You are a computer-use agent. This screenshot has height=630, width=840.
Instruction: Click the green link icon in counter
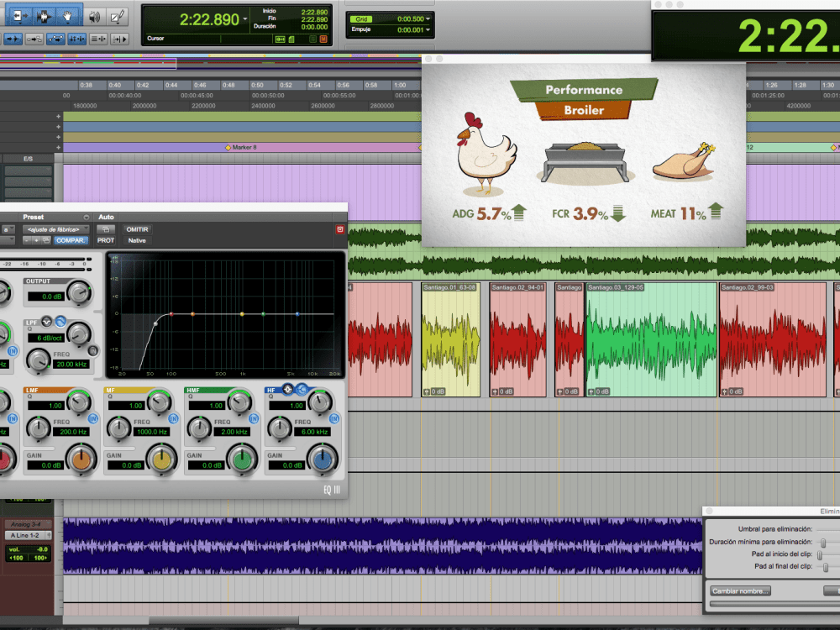coord(280,39)
